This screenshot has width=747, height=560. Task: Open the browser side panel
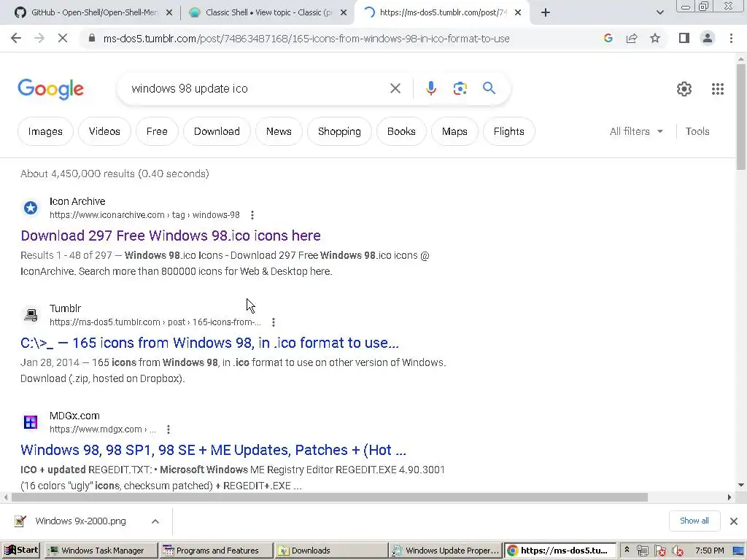point(684,38)
